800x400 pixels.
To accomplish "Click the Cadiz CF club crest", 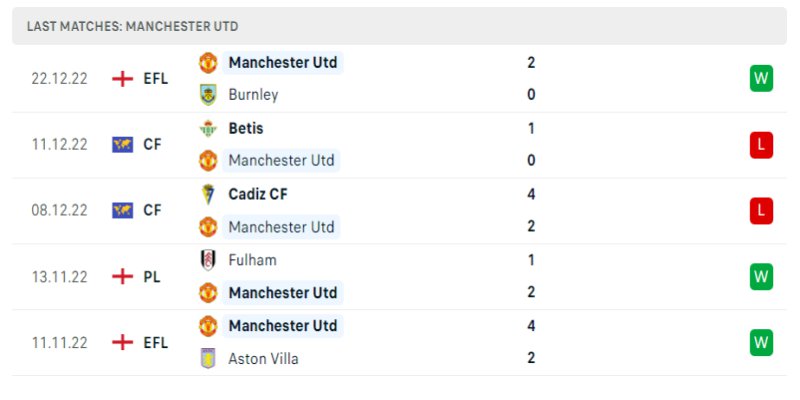I will point(208,194).
